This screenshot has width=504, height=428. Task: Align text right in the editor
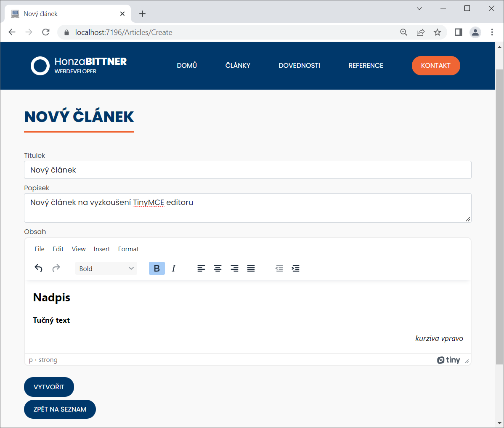click(x=234, y=268)
